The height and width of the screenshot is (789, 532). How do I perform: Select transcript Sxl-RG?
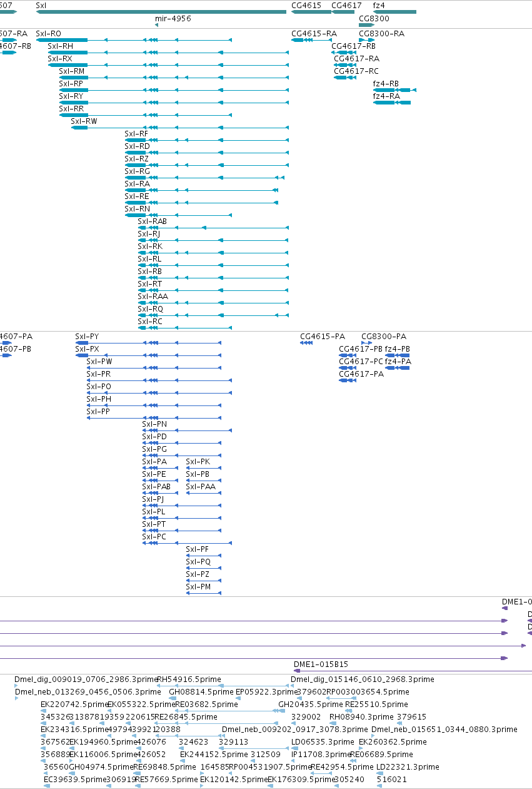(x=138, y=171)
